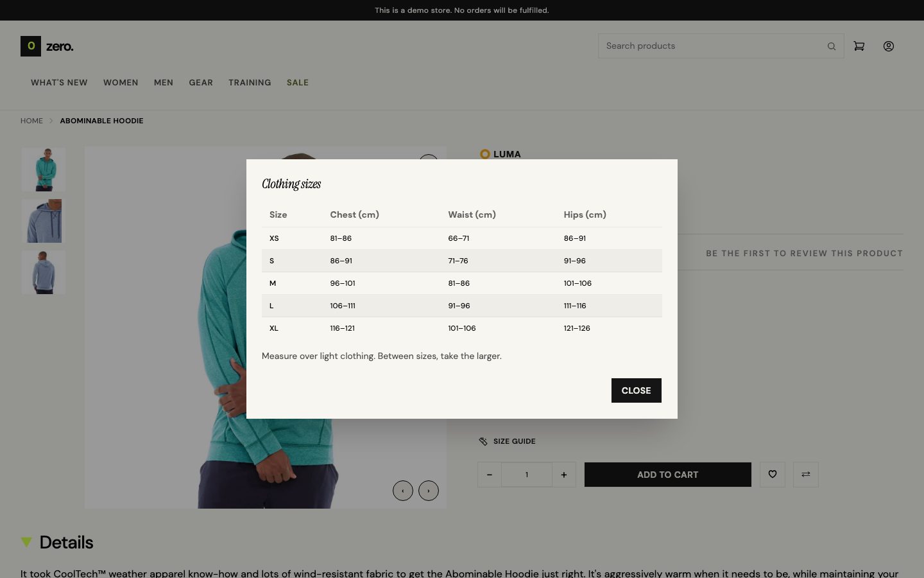The width and height of the screenshot is (924, 578).
Task: Add product to wishlist heart icon
Action: pos(773,475)
